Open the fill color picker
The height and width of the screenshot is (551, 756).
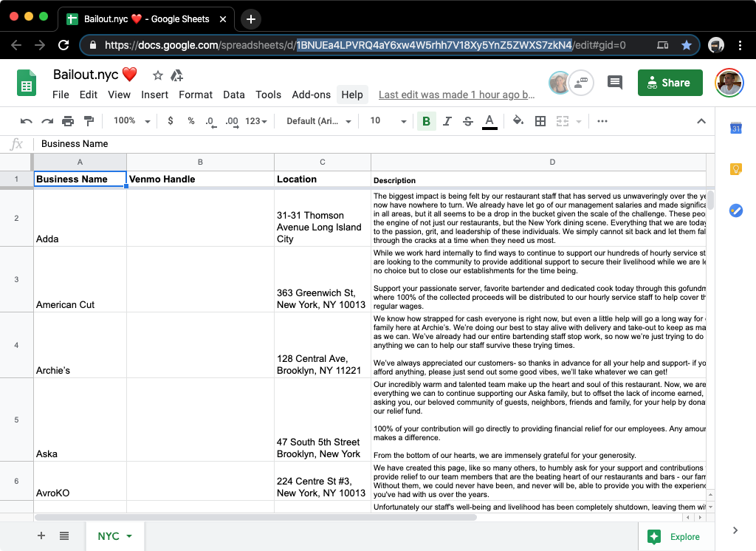point(518,120)
